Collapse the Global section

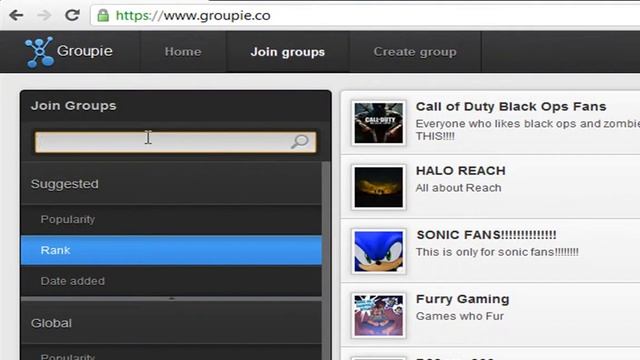pos(171,323)
